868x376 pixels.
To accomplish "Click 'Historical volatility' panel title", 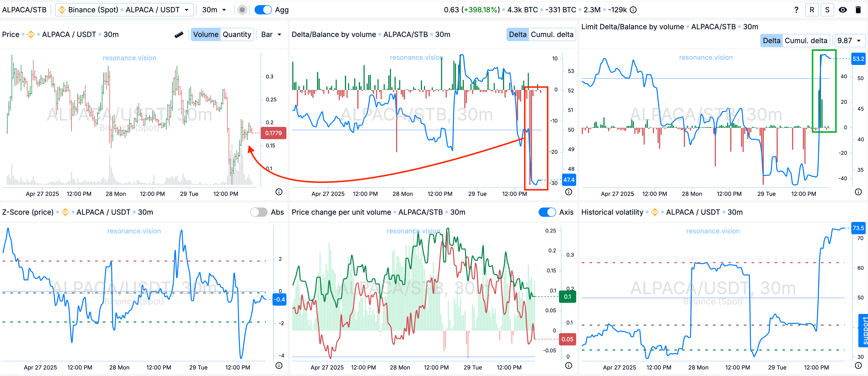I will 612,212.
